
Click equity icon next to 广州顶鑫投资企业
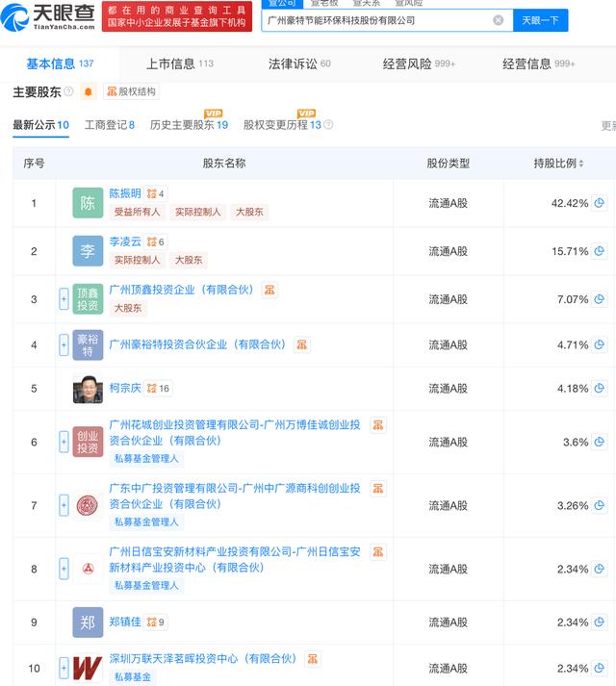click(x=269, y=290)
